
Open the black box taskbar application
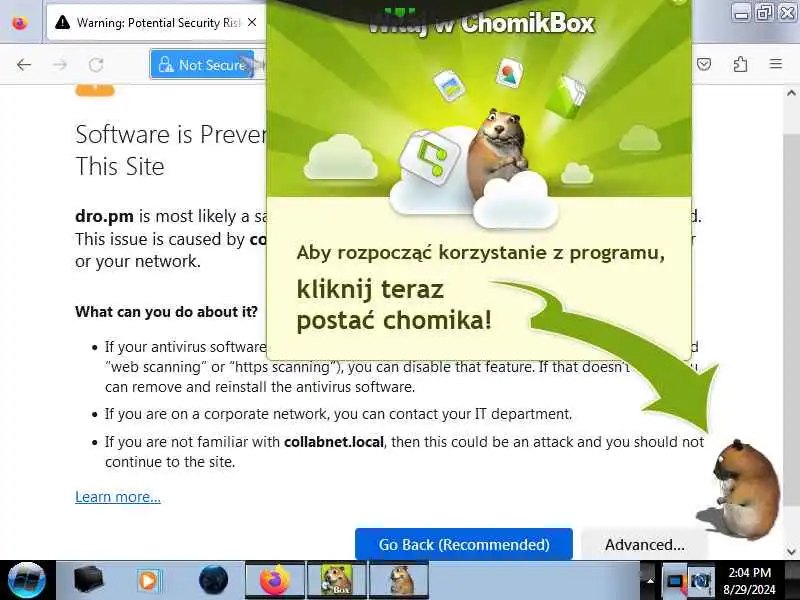point(89,580)
